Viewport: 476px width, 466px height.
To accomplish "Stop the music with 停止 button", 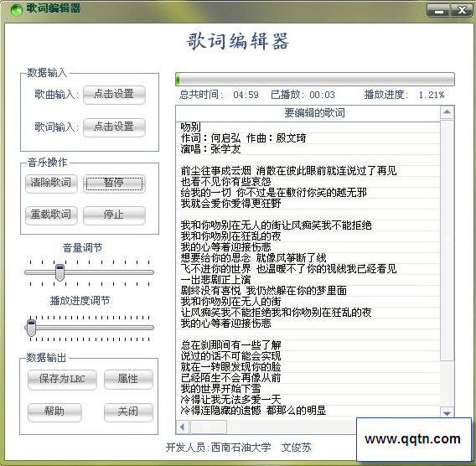I will 114,215.
